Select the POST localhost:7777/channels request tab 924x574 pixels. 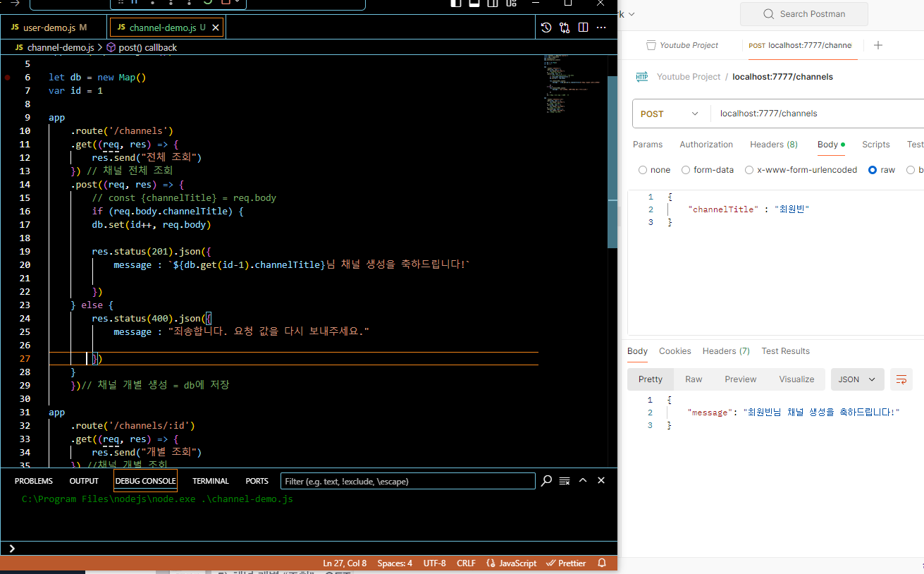point(800,45)
